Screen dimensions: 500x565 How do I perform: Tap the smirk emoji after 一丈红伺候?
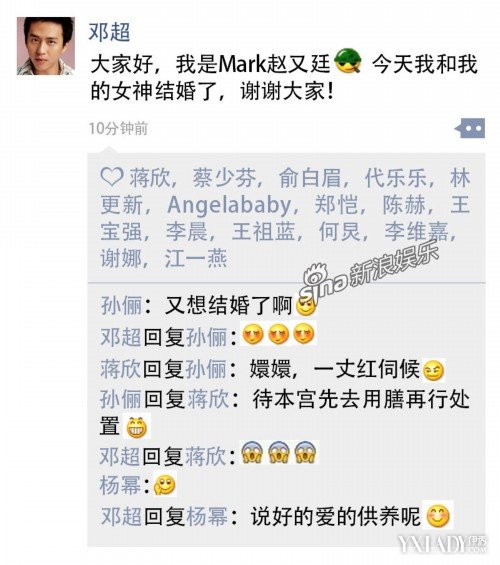pos(433,371)
